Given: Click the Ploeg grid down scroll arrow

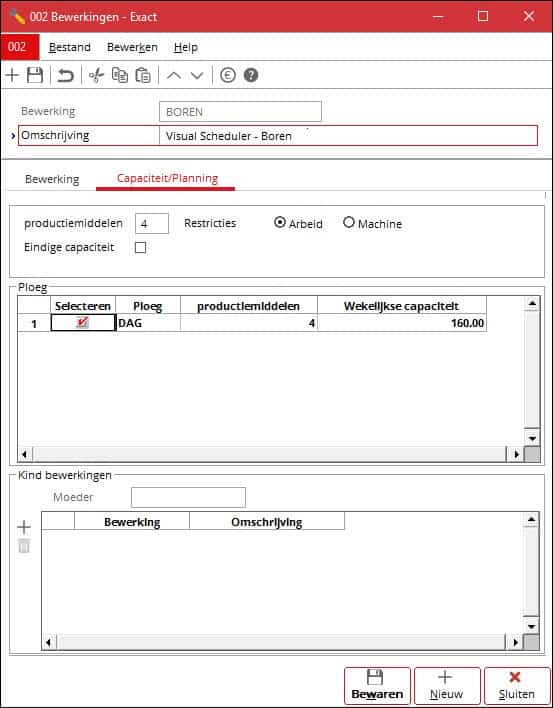Looking at the screenshot, I should (x=533, y=438).
